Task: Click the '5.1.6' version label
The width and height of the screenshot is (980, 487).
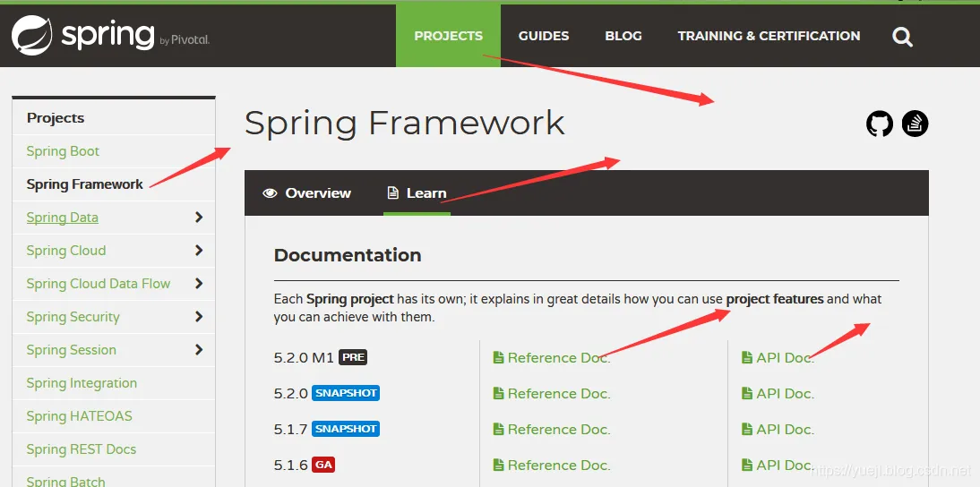Action: point(290,466)
